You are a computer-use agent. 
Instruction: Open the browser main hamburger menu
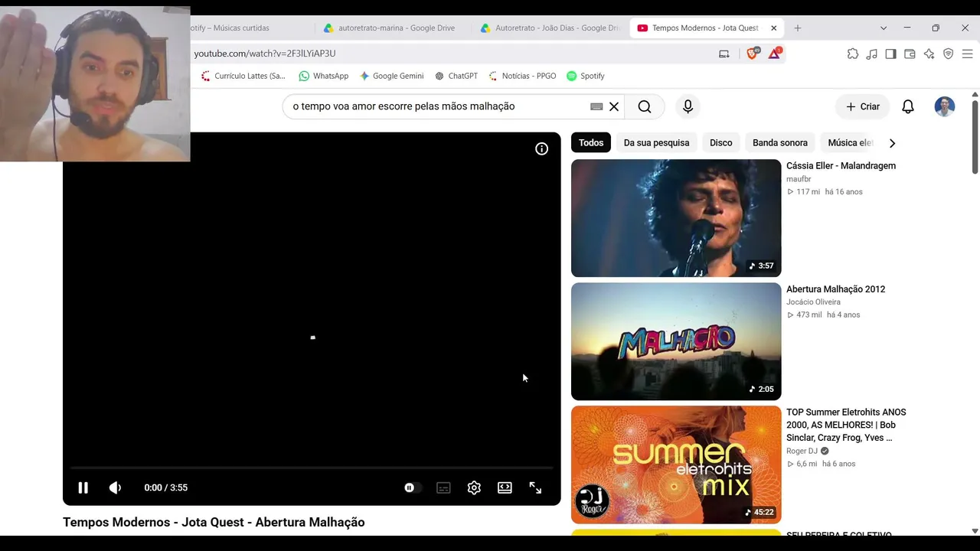967,54
